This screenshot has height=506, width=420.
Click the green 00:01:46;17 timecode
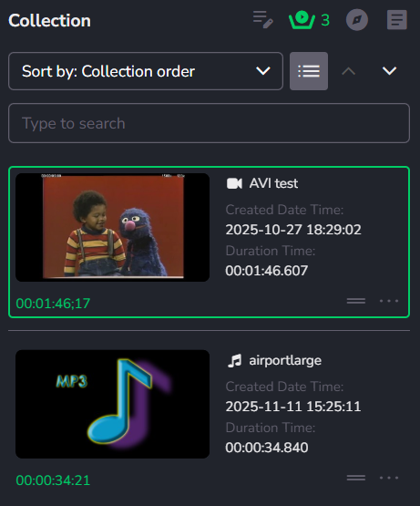pos(53,304)
